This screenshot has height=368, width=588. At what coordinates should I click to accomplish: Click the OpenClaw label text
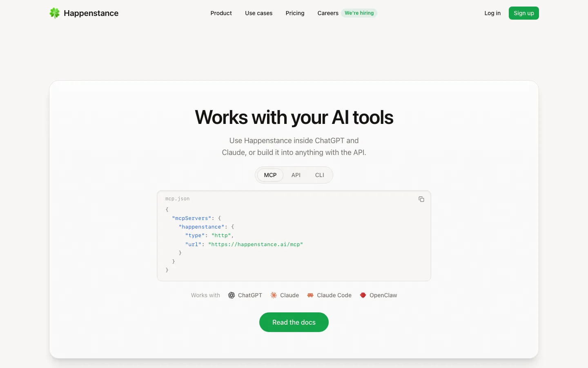383,295
